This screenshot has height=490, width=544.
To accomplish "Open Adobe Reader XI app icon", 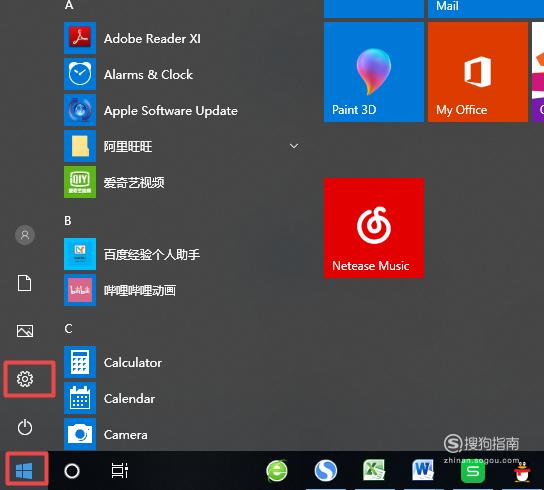I will 80,38.
